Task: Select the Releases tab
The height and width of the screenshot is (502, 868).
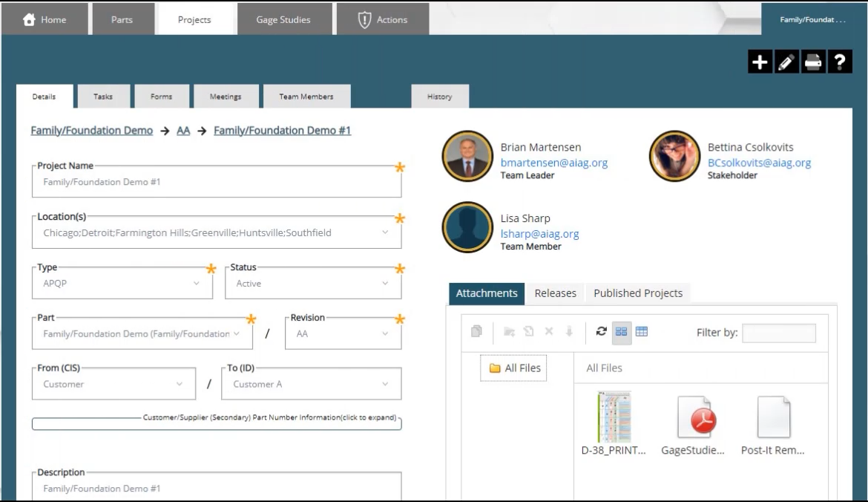Action: click(x=555, y=293)
